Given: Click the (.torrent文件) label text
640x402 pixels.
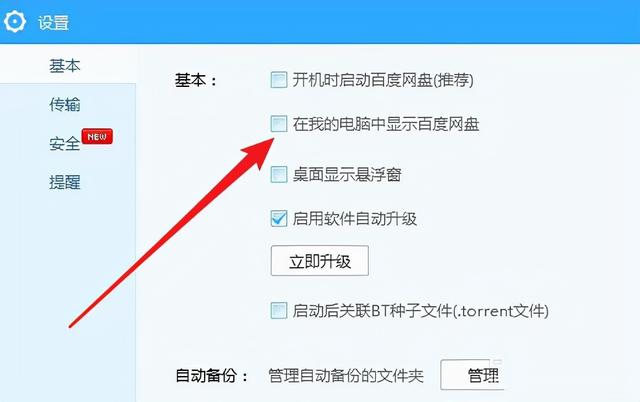Looking at the screenshot, I should (x=501, y=311).
